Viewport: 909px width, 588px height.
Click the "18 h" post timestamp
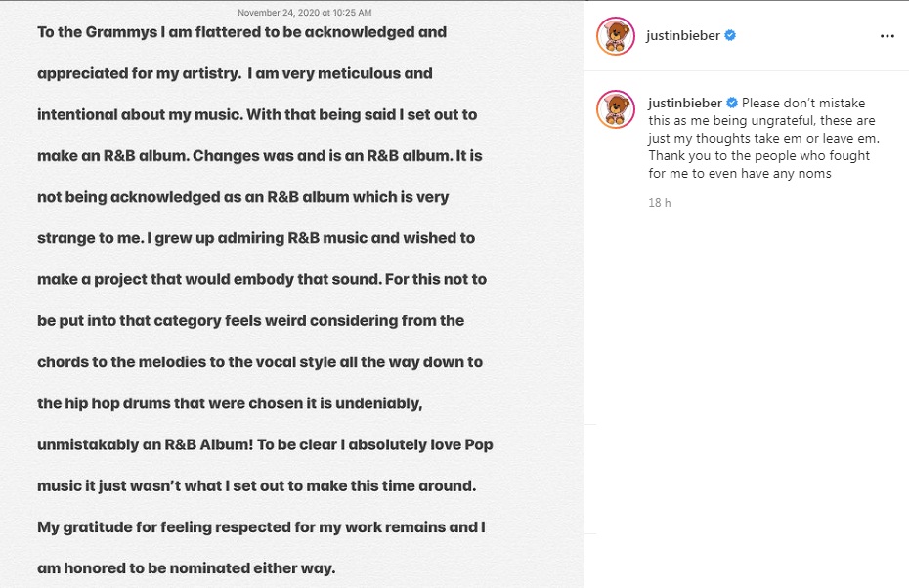[659, 203]
